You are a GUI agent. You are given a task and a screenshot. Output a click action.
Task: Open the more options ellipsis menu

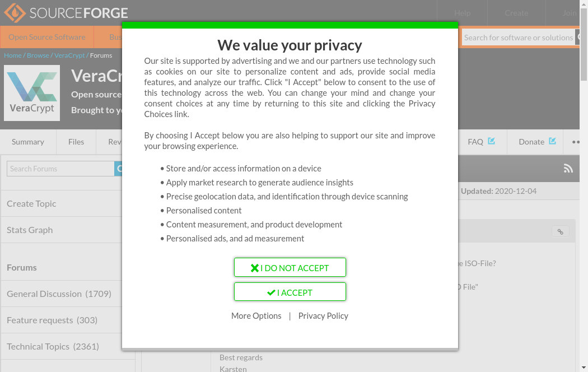click(x=576, y=142)
